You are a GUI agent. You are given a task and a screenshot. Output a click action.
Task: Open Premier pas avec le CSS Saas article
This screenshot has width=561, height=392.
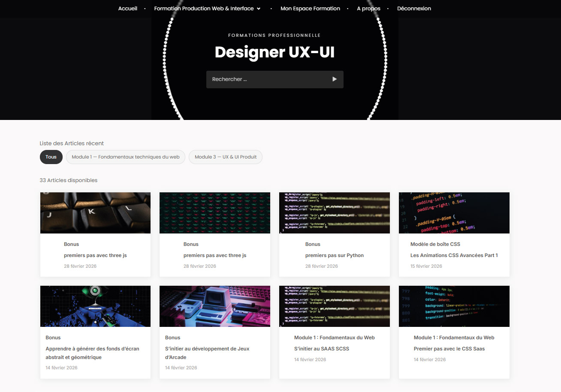(449, 349)
